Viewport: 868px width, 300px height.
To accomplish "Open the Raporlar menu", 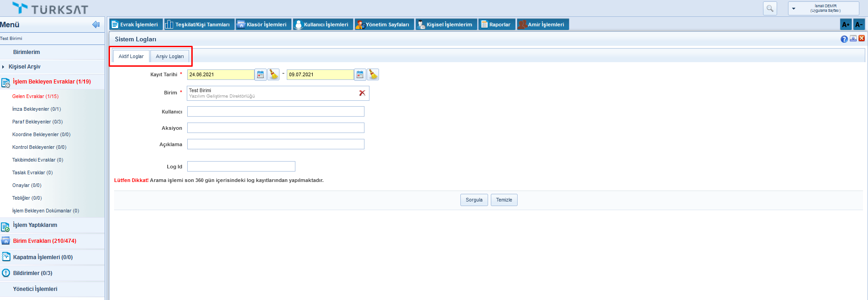I will pyautogui.click(x=496, y=25).
